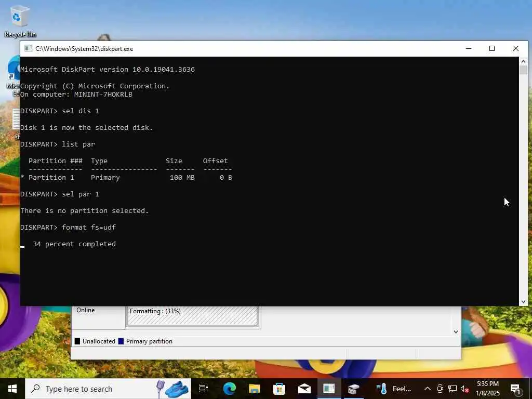Viewport: 532px width, 399px height.
Task: Click the muted volume tray icon
Action: tap(464, 389)
